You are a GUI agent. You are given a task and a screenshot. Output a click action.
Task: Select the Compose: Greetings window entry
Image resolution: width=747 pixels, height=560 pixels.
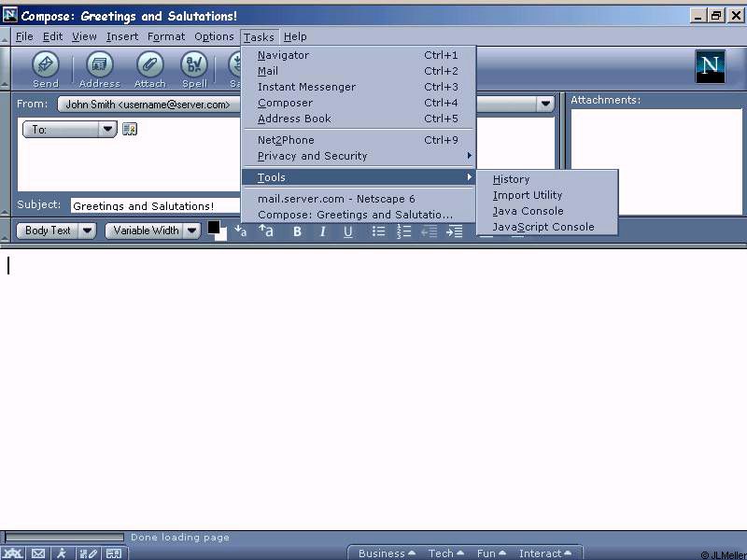pos(359,215)
